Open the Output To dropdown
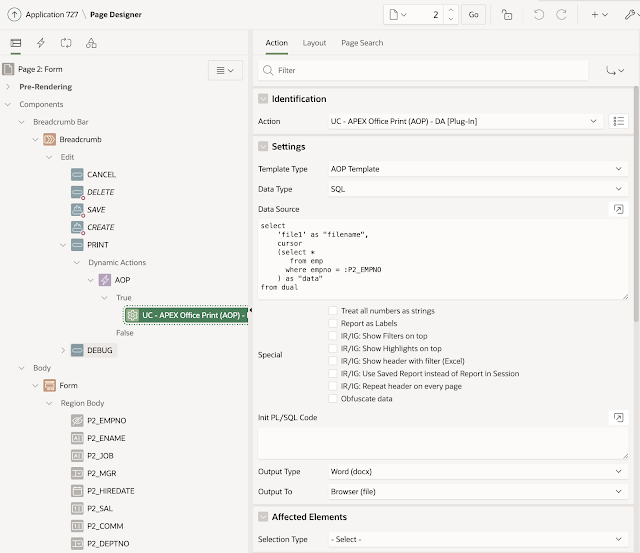Viewport: 640px width, 553px height. click(478, 491)
